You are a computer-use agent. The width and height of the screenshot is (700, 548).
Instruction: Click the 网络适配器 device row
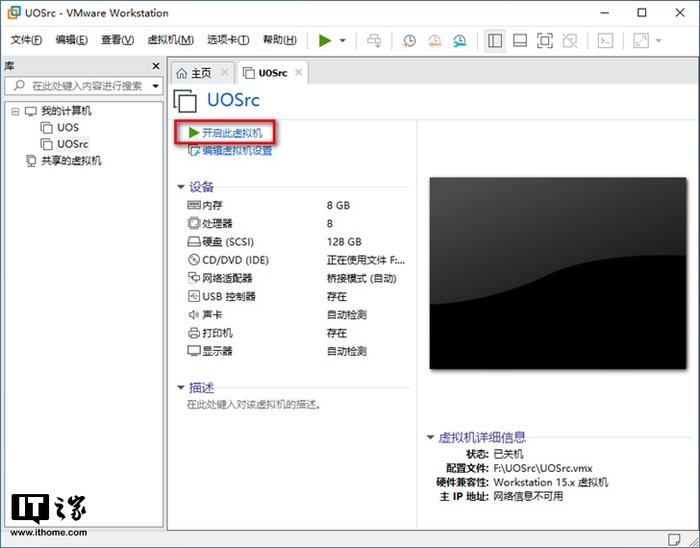(296, 278)
